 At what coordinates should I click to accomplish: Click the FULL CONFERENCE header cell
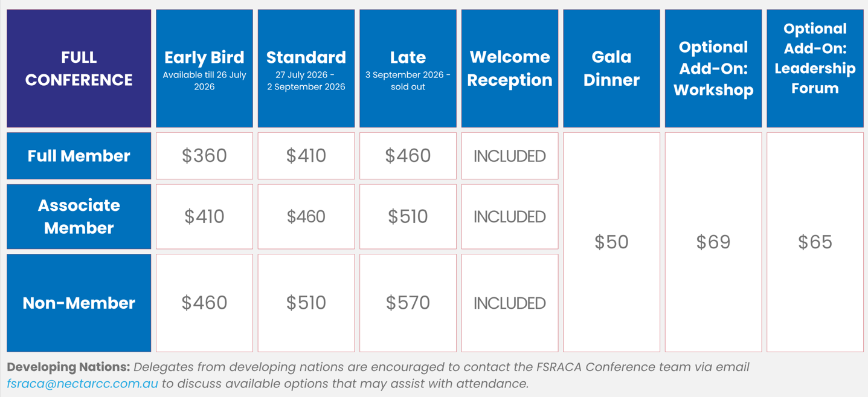79,68
